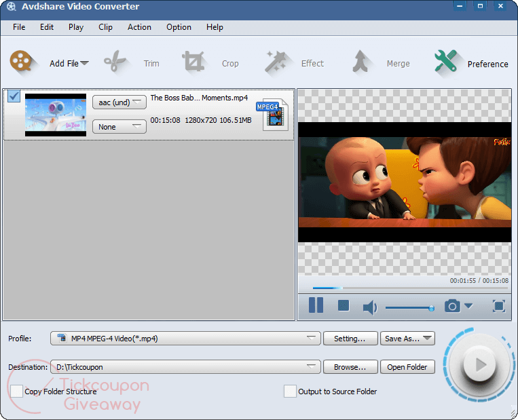Click the 1280x720 resolution text

tap(201, 120)
